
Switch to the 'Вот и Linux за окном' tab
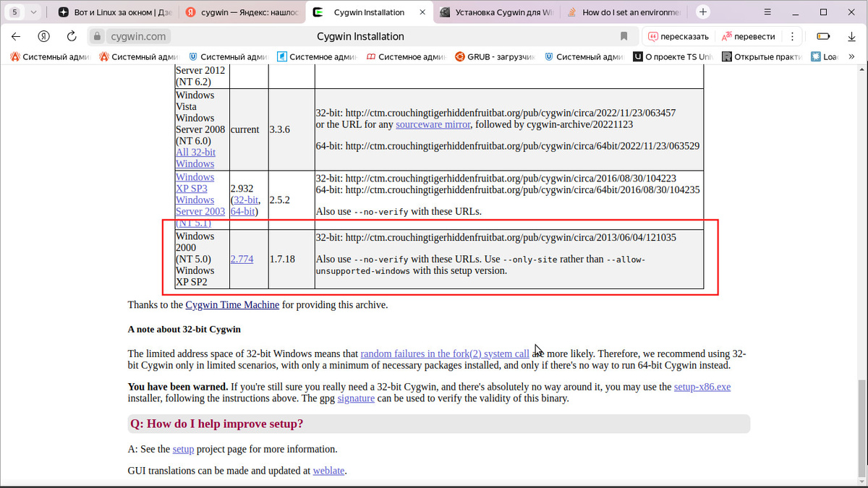(x=114, y=12)
